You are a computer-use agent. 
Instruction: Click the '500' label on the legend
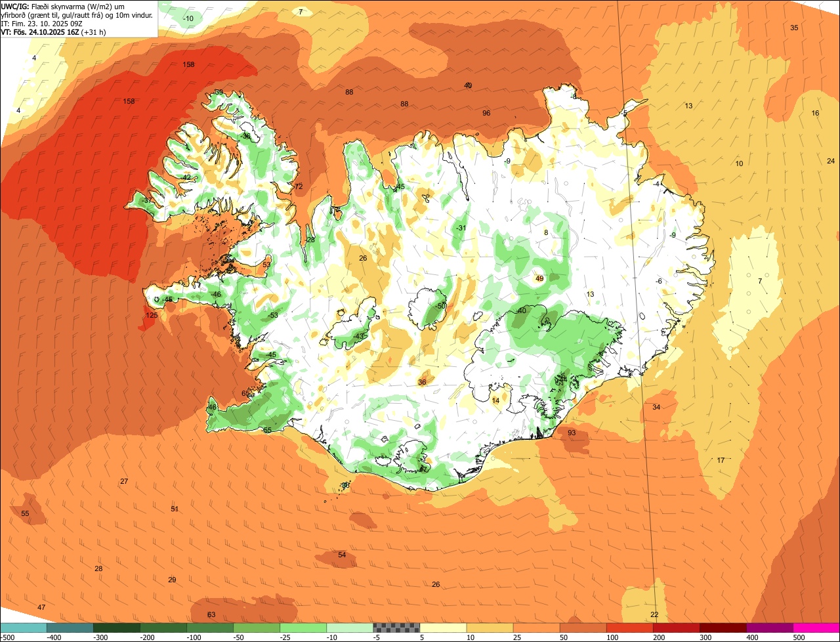point(799,637)
